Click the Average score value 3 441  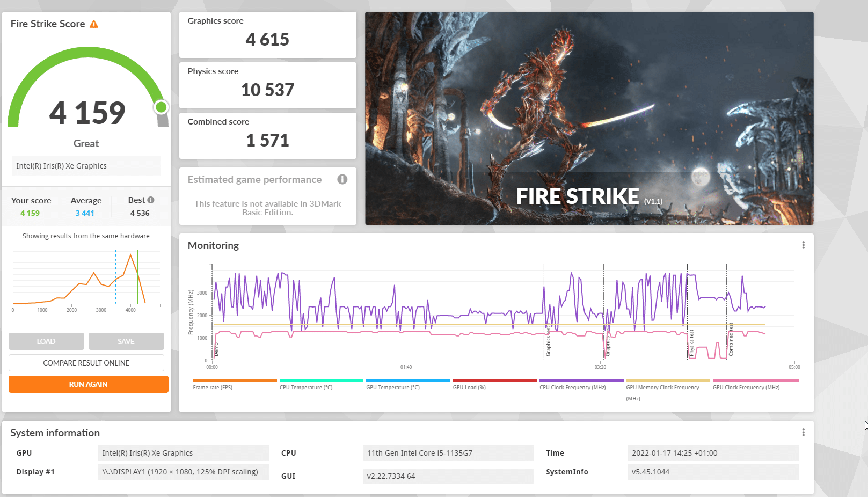[x=85, y=213]
